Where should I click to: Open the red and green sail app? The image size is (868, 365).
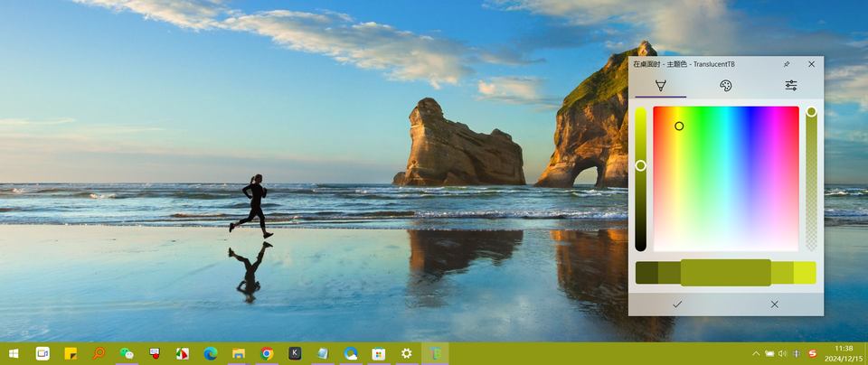(x=183, y=353)
